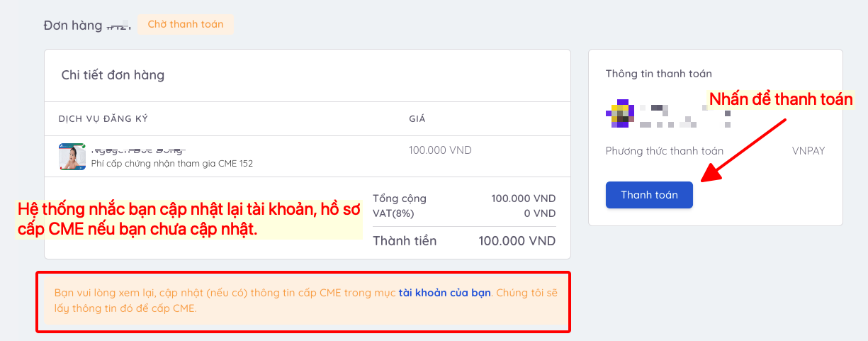Click the Chi tiết đơn hàng heading
Image resolution: width=868 pixels, height=341 pixels.
[x=113, y=74]
